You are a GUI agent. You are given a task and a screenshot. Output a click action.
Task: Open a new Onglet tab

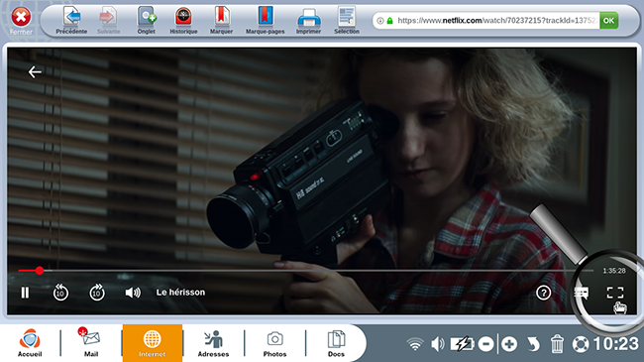[147, 21]
